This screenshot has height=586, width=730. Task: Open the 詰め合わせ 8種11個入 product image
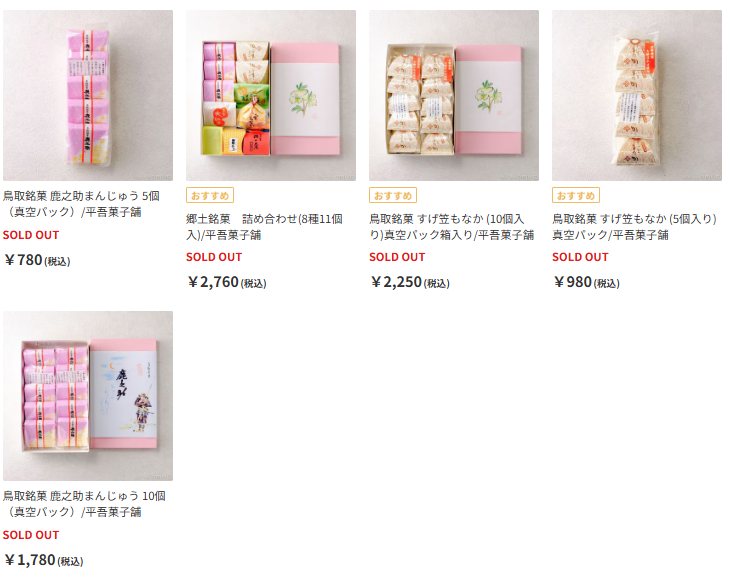point(271,95)
